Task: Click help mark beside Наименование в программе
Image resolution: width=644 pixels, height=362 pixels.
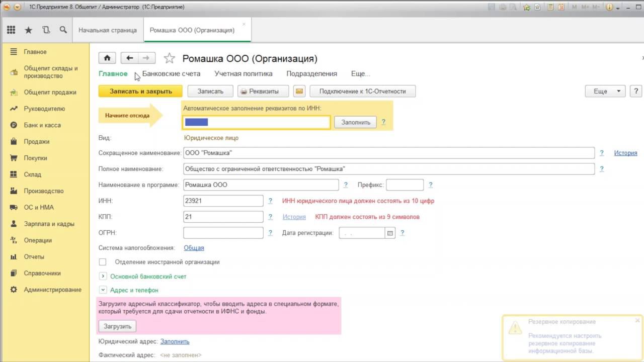Action: coord(346,185)
